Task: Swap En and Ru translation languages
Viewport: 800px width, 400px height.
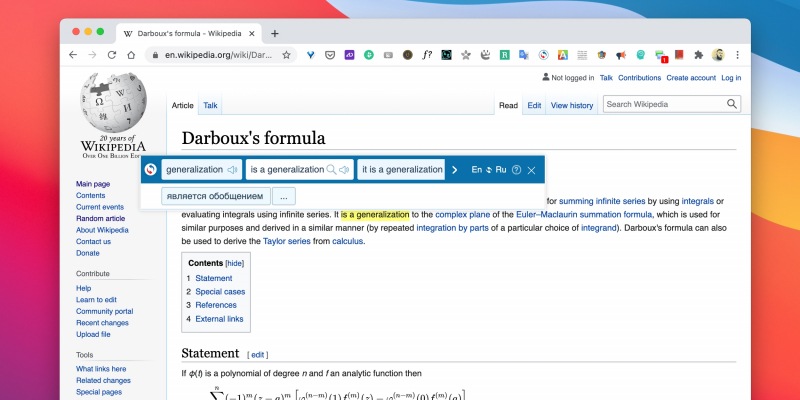Action: [489, 170]
